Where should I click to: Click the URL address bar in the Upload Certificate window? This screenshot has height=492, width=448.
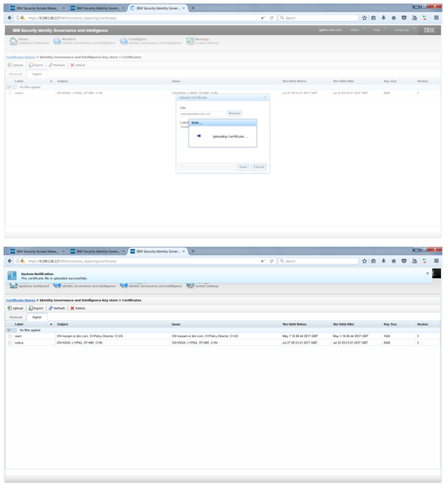pos(143,18)
